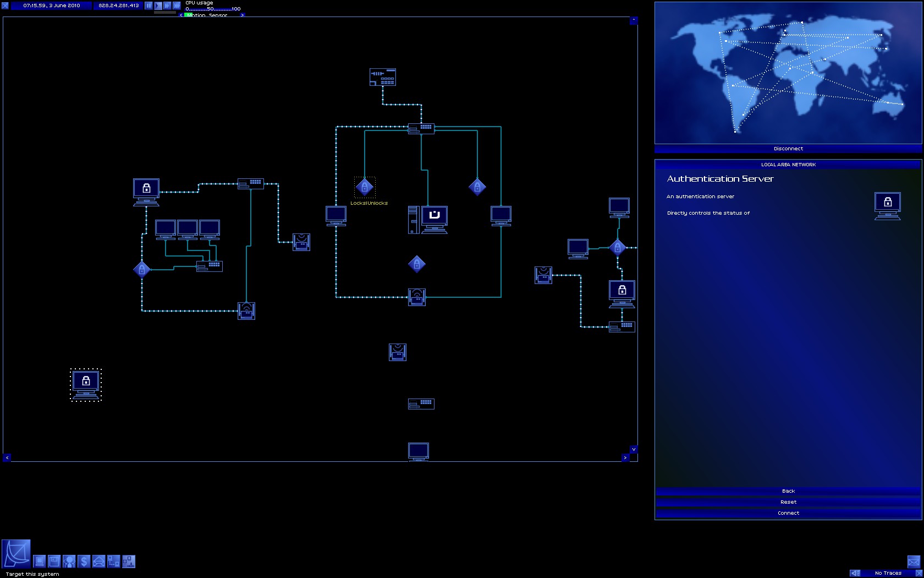This screenshot has height=578, width=924.
Task: Select the main server smiley terminal node
Action: click(x=435, y=220)
